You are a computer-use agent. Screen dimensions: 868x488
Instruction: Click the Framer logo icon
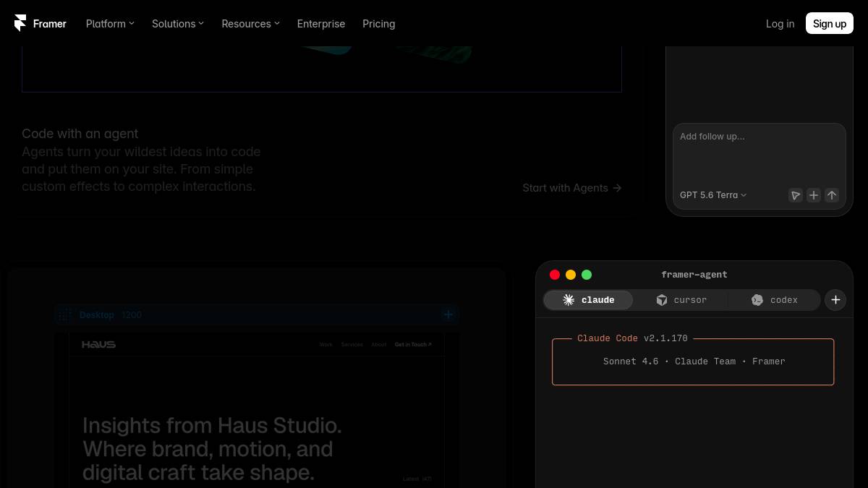[x=20, y=24]
